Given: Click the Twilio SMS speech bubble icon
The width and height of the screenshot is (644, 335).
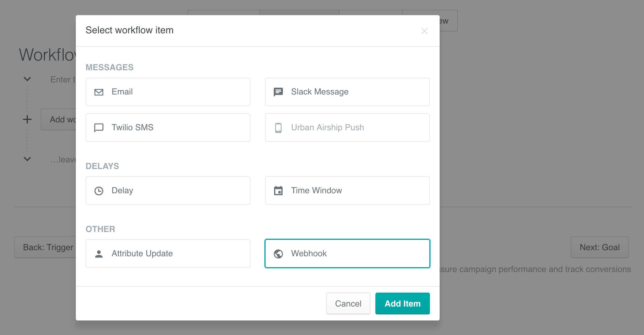Looking at the screenshot, I should point(99,128).
